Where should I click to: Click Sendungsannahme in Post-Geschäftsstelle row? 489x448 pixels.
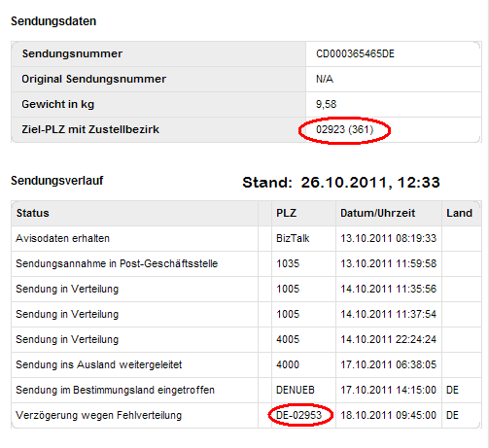[x=246, y=263]
